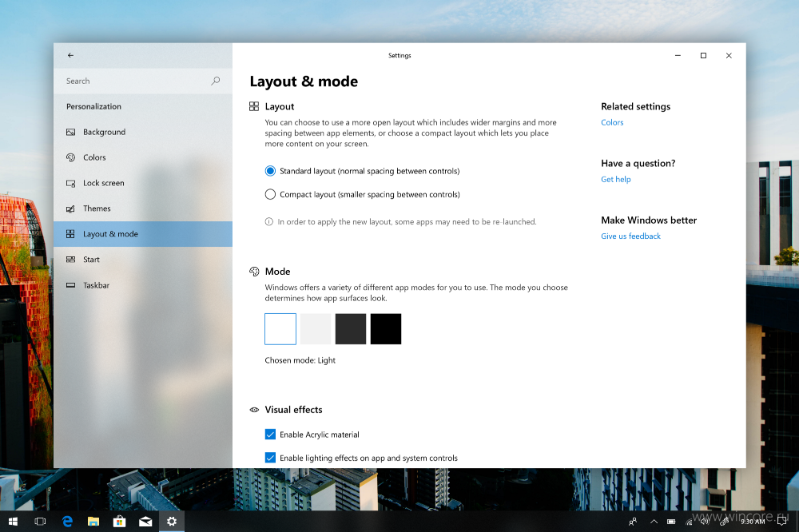Click the Layout section grid icon
This screenshot has width=799, height=532.
(x=254, y=106)
